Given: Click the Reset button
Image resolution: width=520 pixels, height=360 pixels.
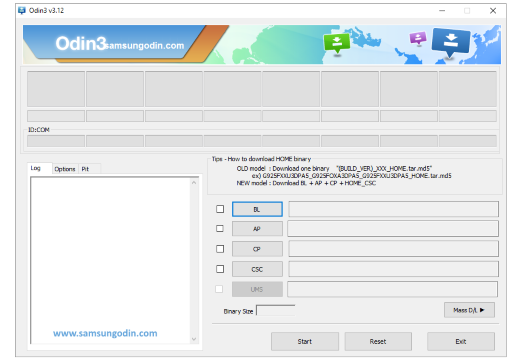Looking at the screenshot, I should coord(378,341).
